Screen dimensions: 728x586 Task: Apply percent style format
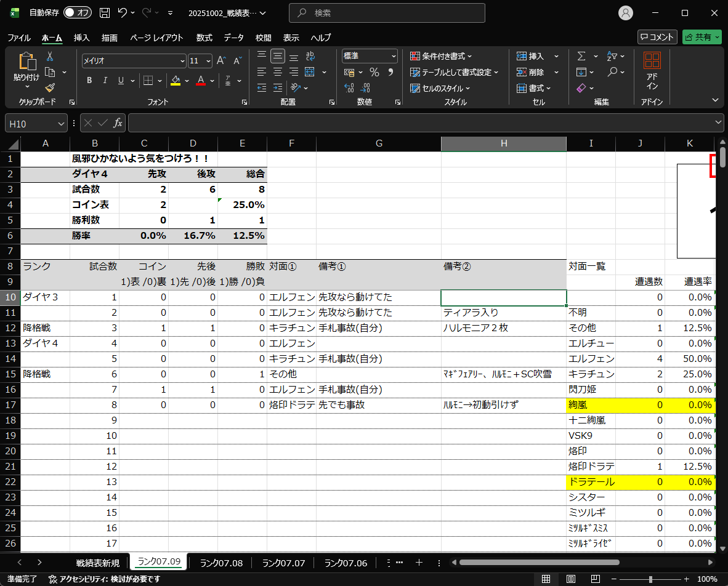374,72
